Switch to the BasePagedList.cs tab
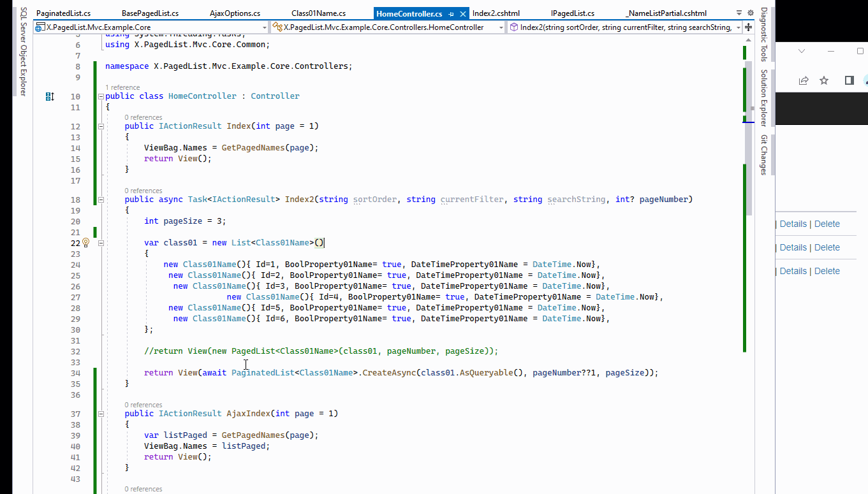Viewport: 868px width, 494px height. pos(150,13)
